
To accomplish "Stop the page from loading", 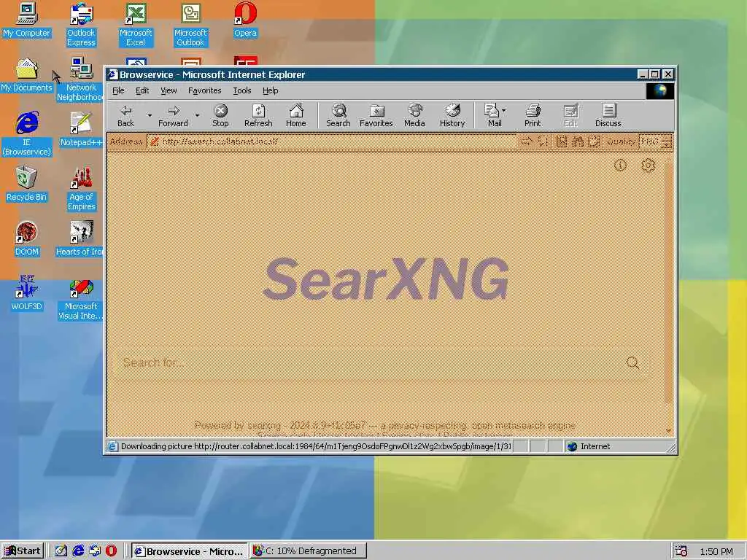I will (220, 116).
